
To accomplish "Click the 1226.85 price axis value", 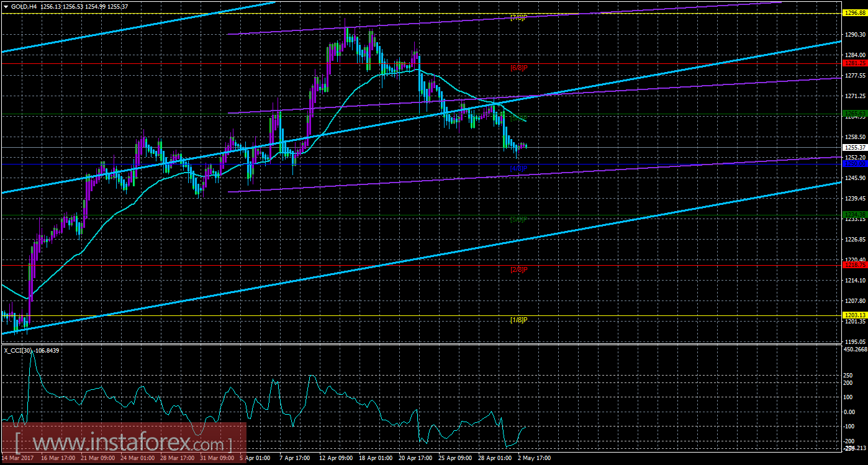I will 855,240.
